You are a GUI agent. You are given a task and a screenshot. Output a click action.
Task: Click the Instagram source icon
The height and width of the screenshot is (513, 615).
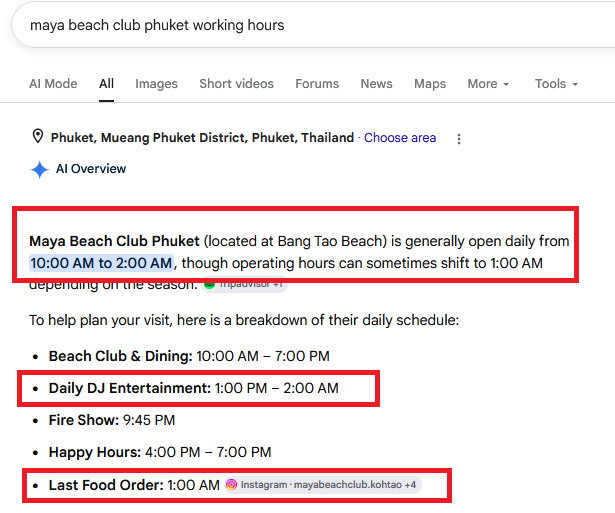tap(231, 485)
